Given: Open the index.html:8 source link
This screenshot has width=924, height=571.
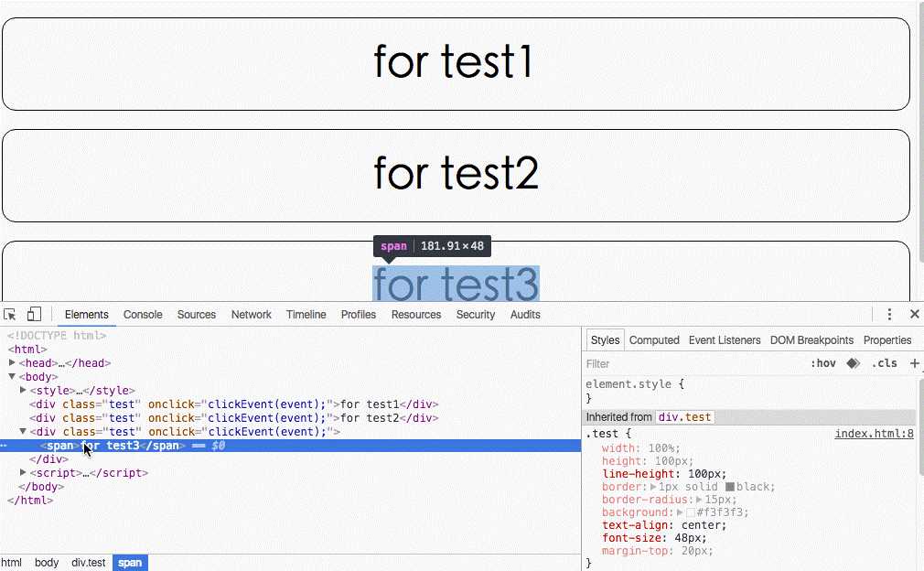Looking at the screenshot, I should tap(874, 434).
